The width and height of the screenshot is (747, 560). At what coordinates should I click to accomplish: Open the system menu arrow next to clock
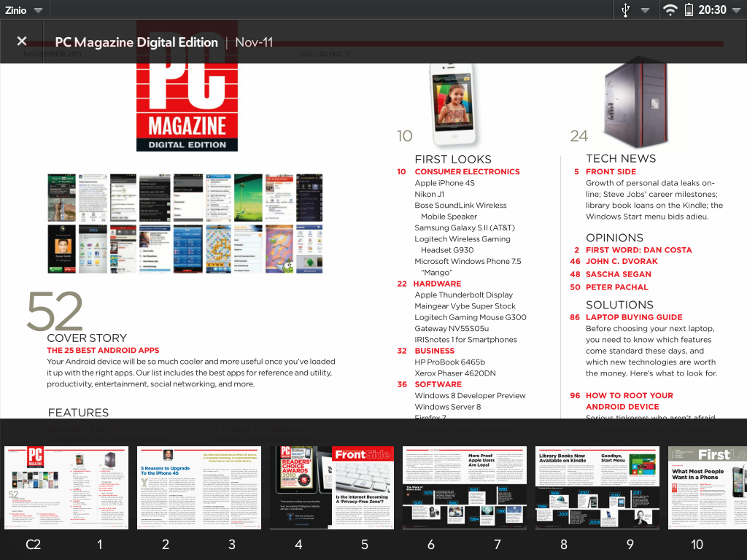point(735,10)
